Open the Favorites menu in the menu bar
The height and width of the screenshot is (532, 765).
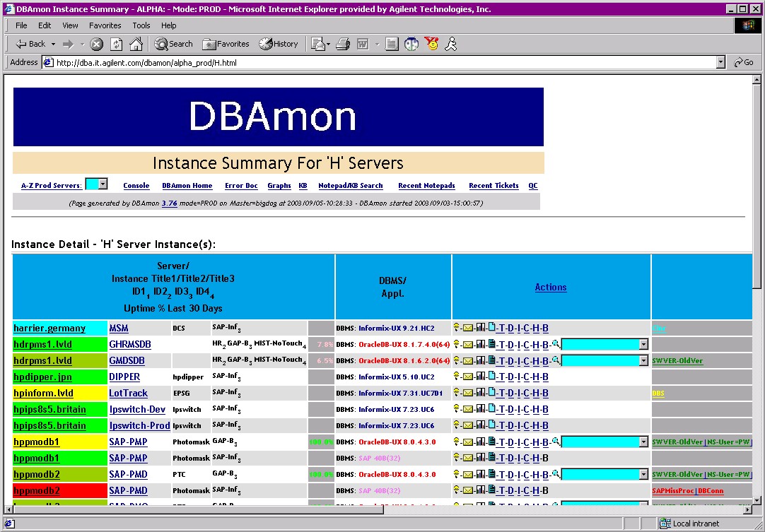click(x=105, y=25)
